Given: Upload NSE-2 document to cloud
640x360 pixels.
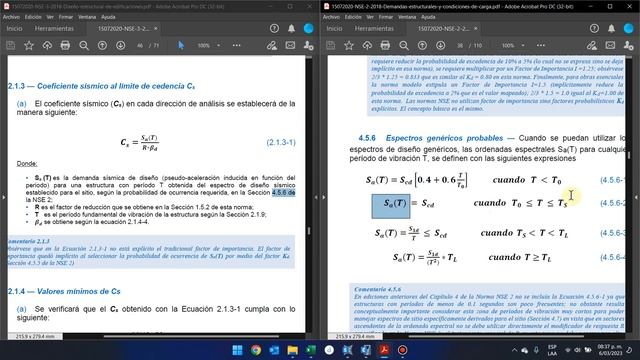Looking at the screenshot, I should 367,45.
